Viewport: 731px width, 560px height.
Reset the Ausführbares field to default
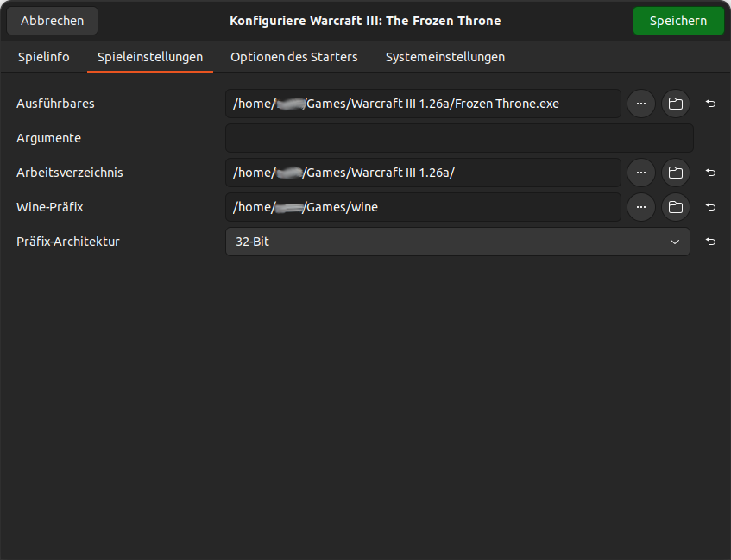point(710,104)
